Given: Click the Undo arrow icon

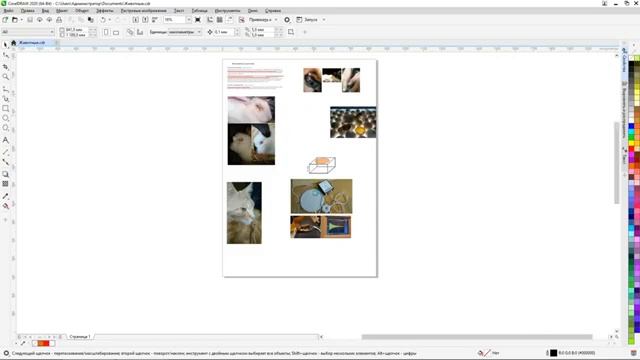Looking at the screenshot, I should (103, 20).
